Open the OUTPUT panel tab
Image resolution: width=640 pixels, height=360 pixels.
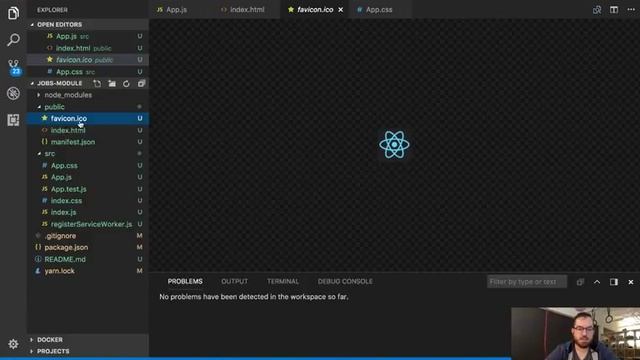(x=235, y=282)
